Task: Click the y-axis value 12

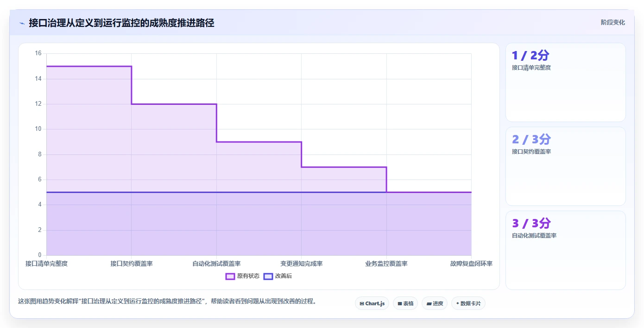Action: 38,104
